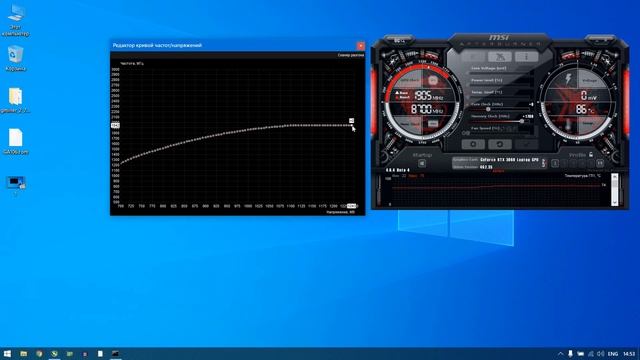Adjust the Memory Clock slider handle

522,121
